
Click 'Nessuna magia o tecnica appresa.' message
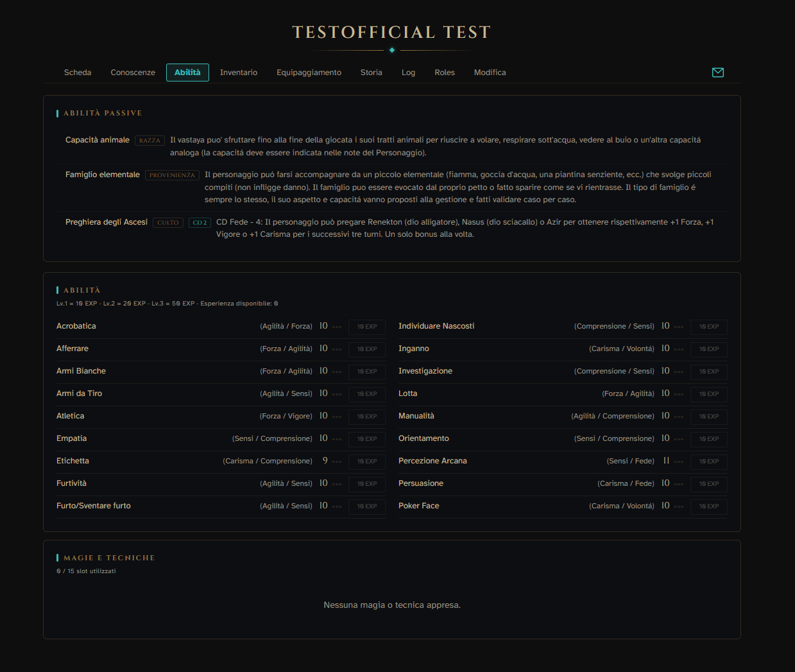392,605
